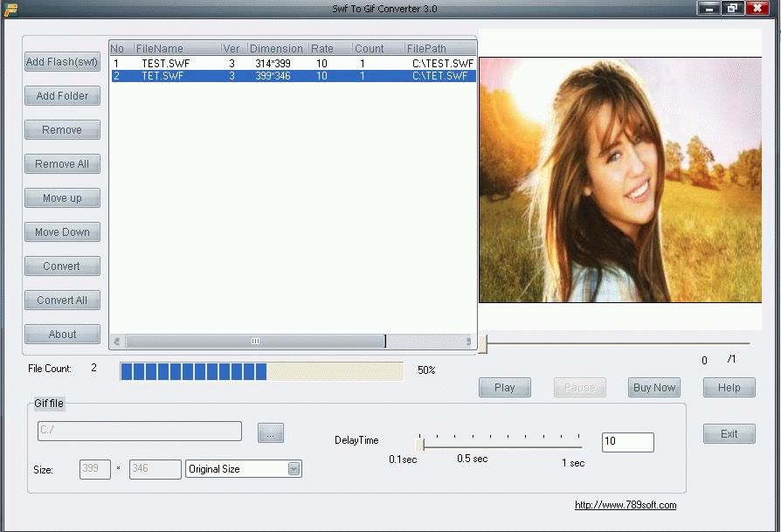Click the height field showing 346
This screenshot has height=532, width=781.
click(x=155, y=469)
